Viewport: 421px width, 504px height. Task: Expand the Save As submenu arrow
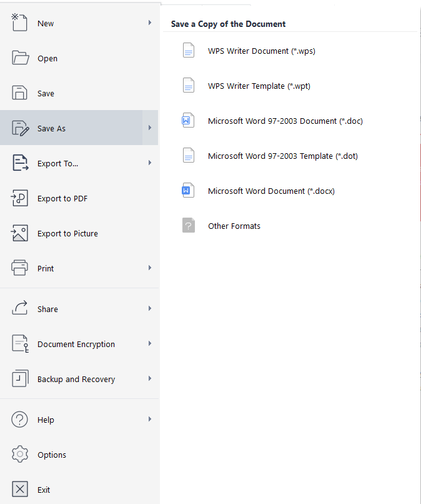coord(150,128)
